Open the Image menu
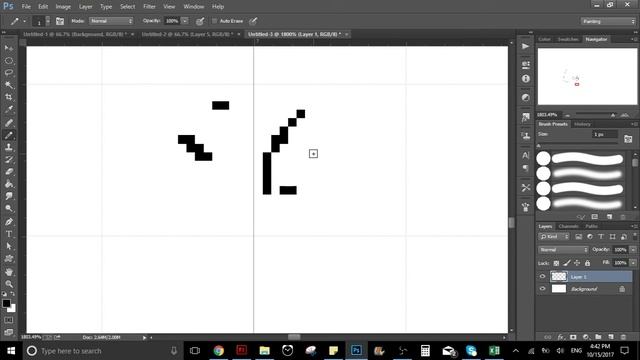This screenshot has height=360, width=640. [63, 7]
